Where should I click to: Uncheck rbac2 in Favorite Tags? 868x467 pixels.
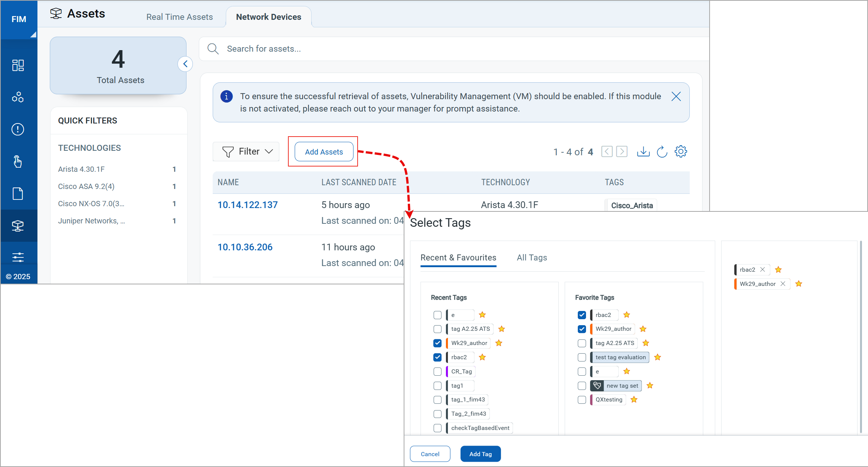(582, 315)
